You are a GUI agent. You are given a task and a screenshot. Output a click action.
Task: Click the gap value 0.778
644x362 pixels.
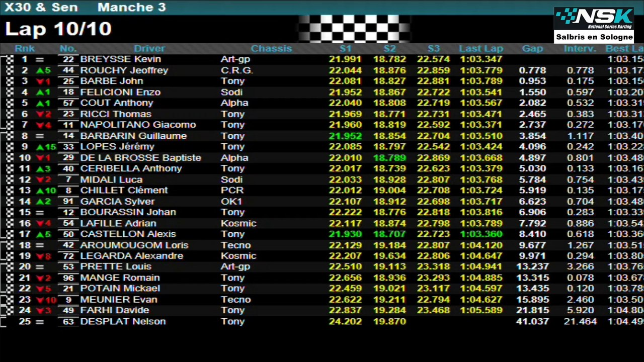click(532, 70)
